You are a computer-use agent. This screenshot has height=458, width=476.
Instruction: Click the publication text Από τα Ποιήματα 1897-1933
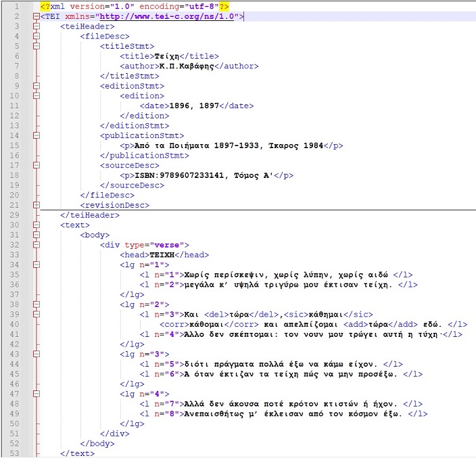click(x=196, y=145)
